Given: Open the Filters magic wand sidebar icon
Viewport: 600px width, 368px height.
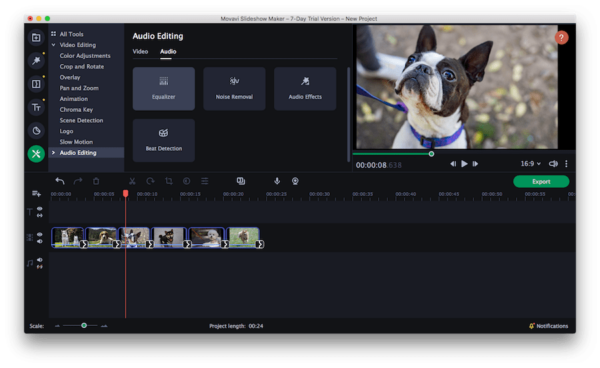Looking at the screenshot, I should (x=36, y=60).
